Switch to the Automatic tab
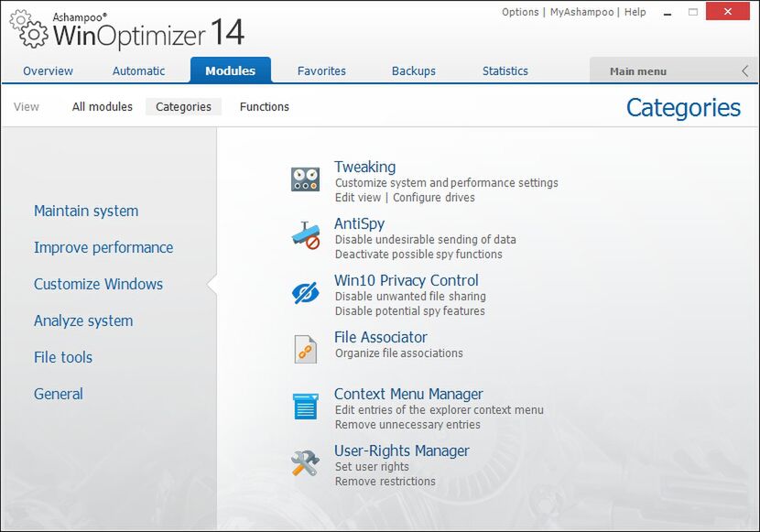 pyautogui.click(x=138, y=71)
